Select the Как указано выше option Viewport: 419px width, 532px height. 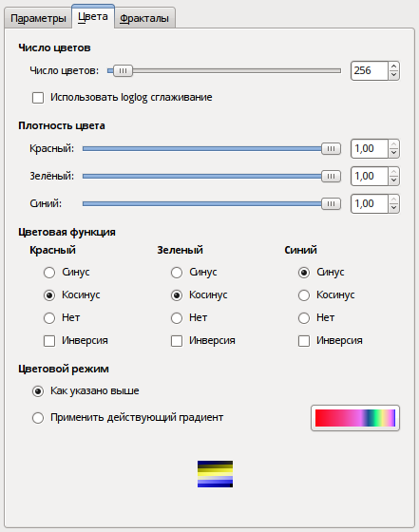38,391
